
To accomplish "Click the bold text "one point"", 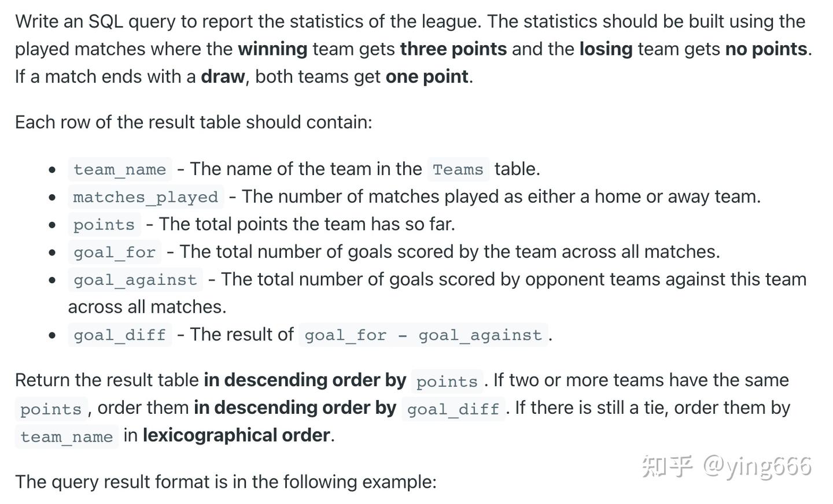I will pyautogui.click(x=427, y=77).
